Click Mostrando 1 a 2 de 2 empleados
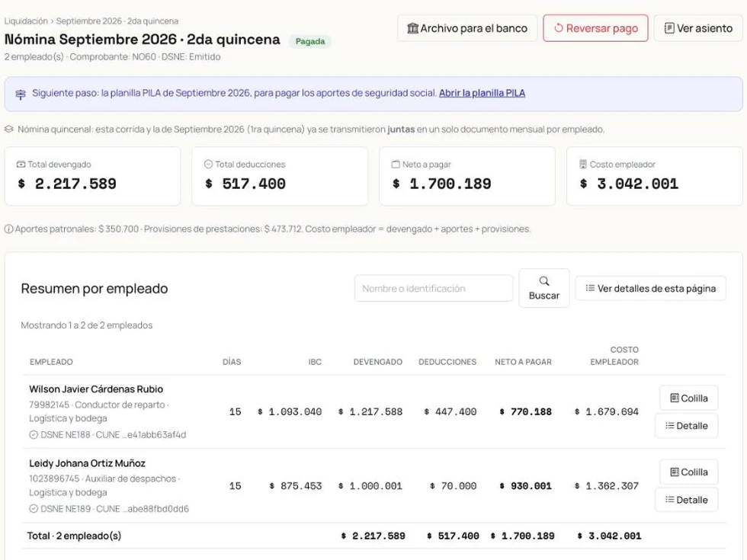 [87, 325]
